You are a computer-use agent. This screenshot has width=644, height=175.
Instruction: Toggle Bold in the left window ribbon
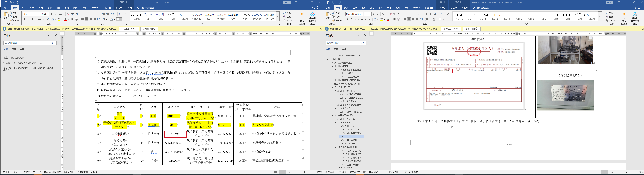coord(25,19)
